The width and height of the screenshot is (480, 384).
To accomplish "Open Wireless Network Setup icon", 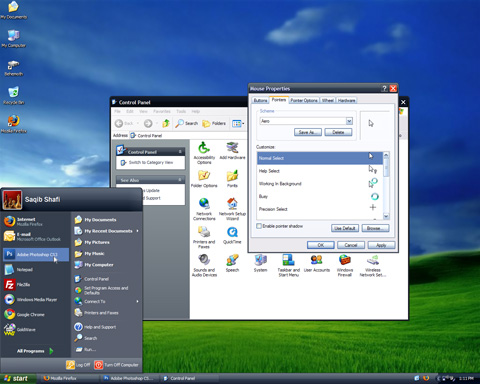I will click(373, 265).
